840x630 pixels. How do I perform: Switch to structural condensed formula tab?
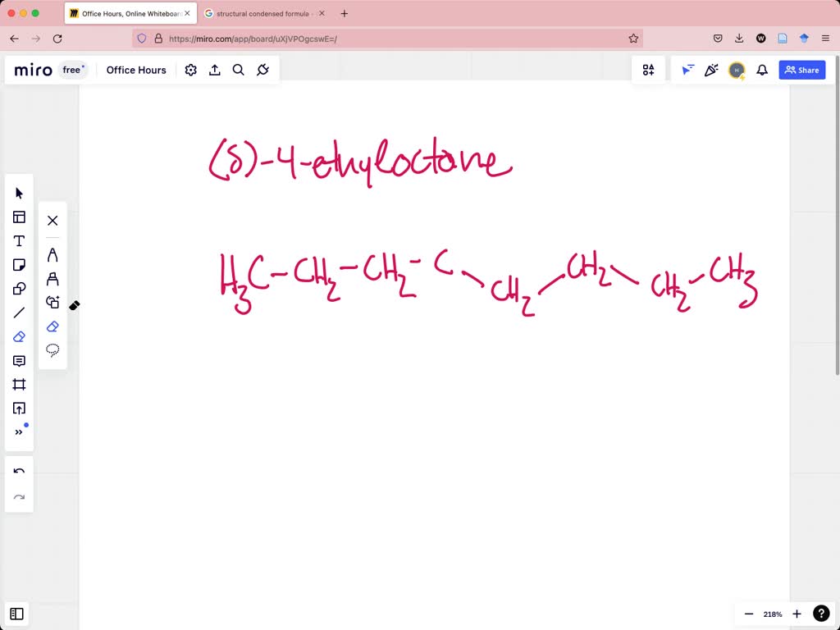264,13
